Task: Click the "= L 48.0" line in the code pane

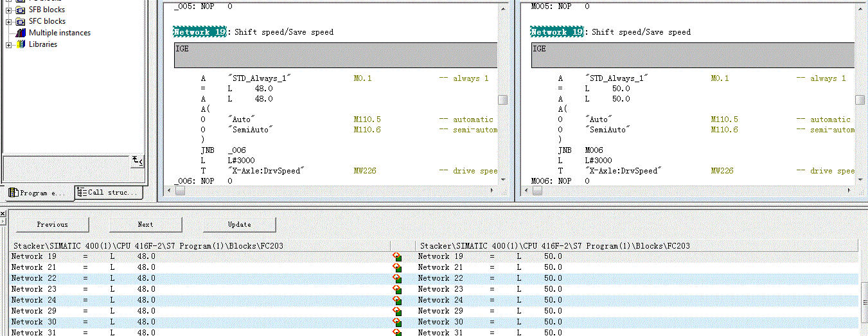Action: click(x=236, y=89)
